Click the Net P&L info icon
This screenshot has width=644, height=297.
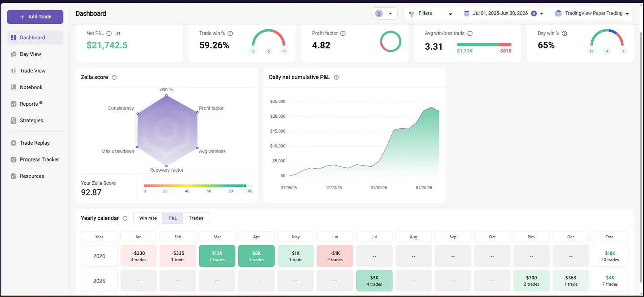point(109,34)
